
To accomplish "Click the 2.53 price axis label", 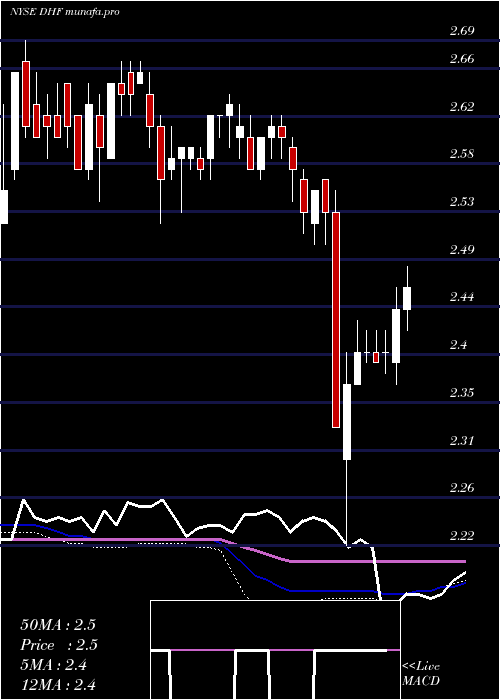I will point(462,202).
